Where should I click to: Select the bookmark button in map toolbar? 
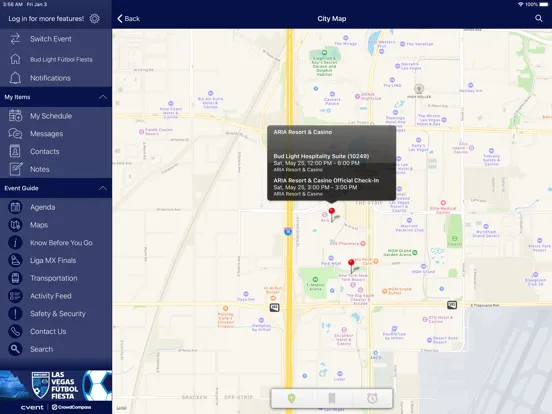[332, 398]
